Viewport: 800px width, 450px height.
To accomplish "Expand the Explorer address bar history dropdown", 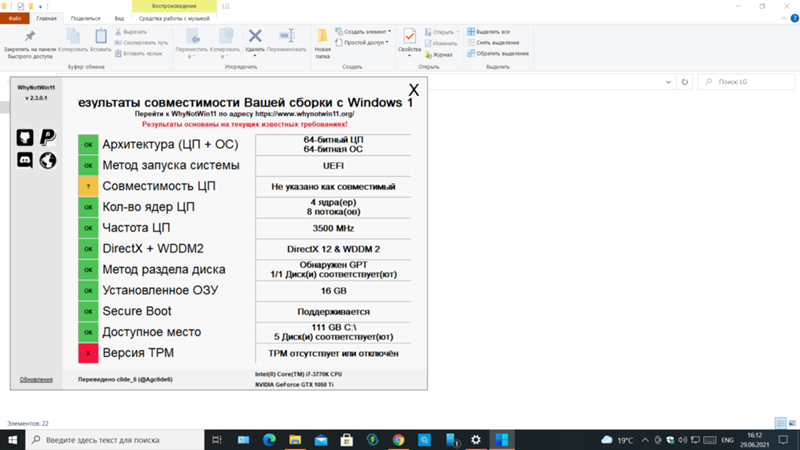I will tap(668, 82).
